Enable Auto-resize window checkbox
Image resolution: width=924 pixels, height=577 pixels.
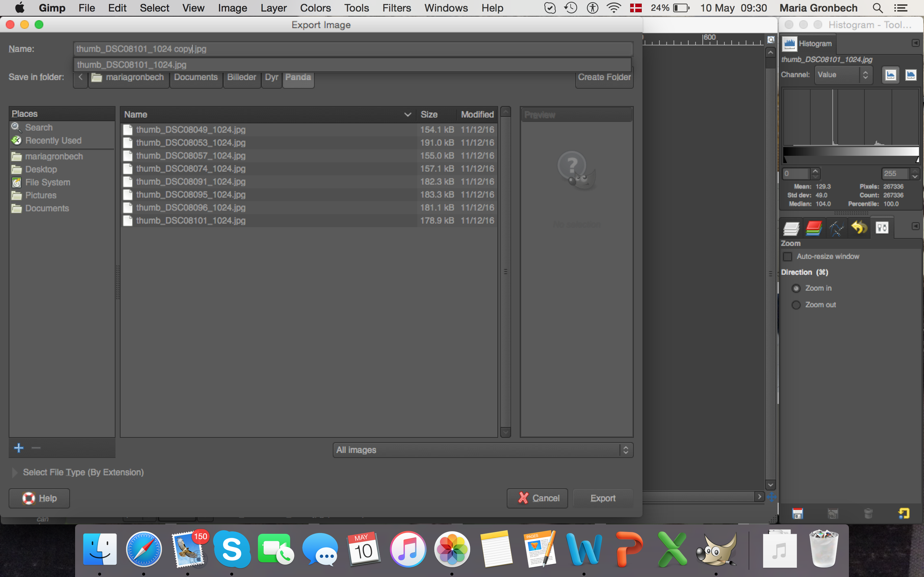tap(788, 256)
